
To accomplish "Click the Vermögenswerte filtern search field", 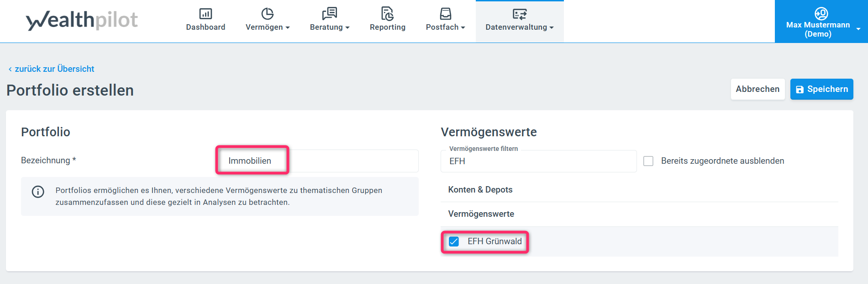I will coord(539,161).
